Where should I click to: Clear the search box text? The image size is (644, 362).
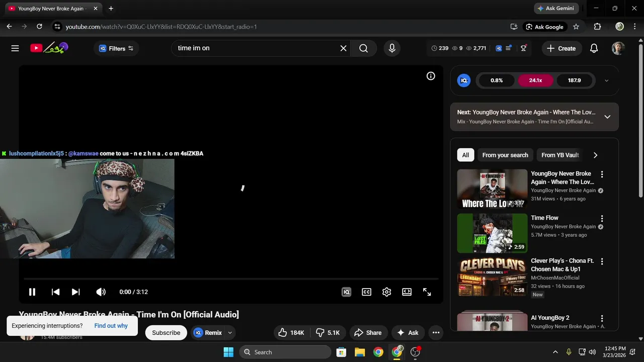[x=343, y=48]
